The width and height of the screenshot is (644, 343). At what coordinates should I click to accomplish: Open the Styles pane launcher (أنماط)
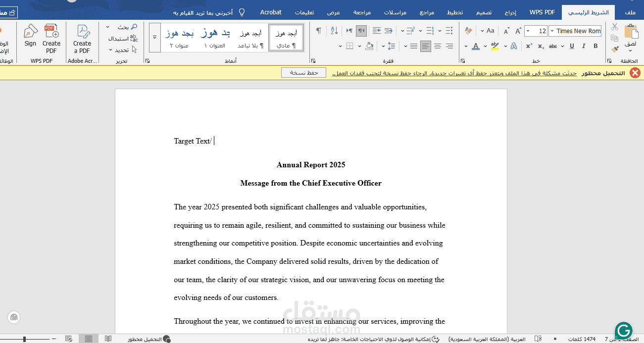148,61
